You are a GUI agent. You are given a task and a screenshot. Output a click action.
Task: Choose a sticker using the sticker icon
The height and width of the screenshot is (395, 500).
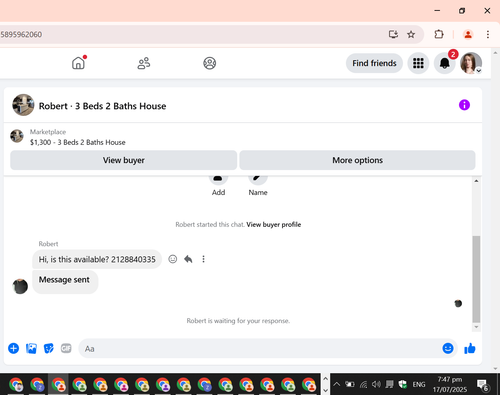click(49, 348)
